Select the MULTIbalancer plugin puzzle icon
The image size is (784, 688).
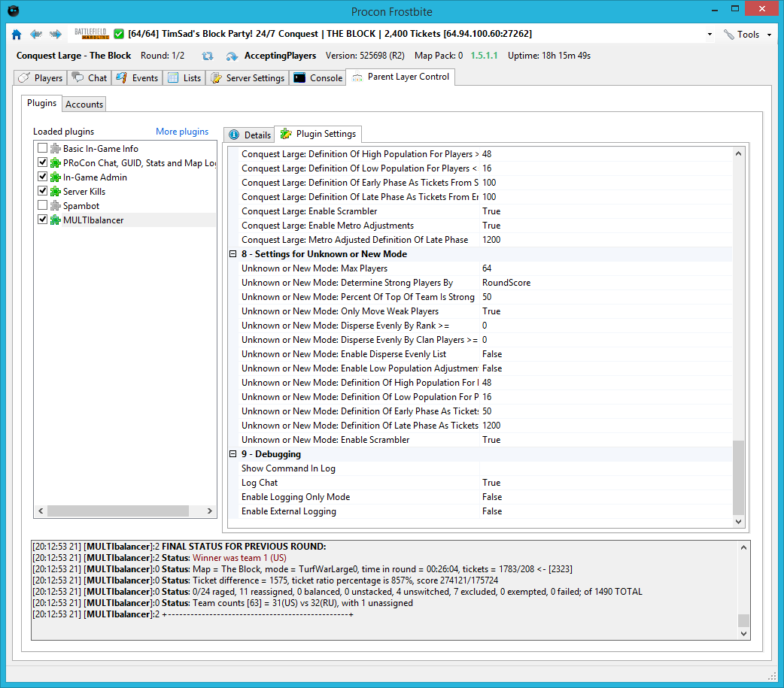[x=56, y=220]
